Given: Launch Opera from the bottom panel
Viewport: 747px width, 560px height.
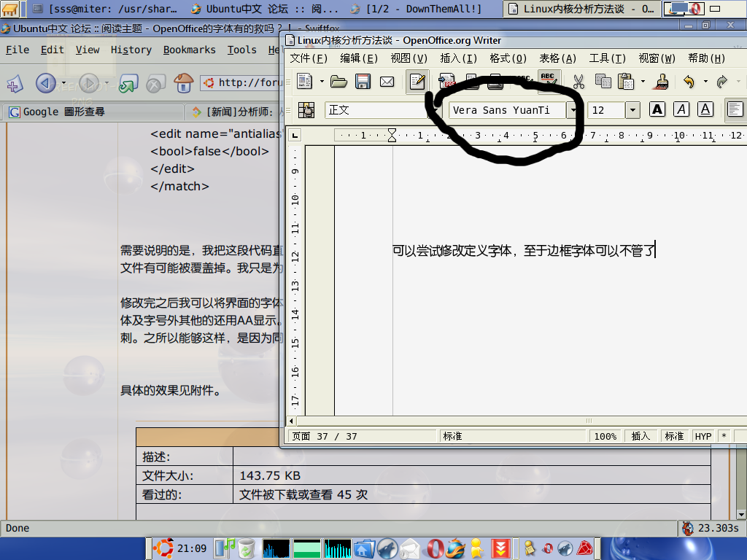Looking at the screenshot, I should tap(435, 548).
